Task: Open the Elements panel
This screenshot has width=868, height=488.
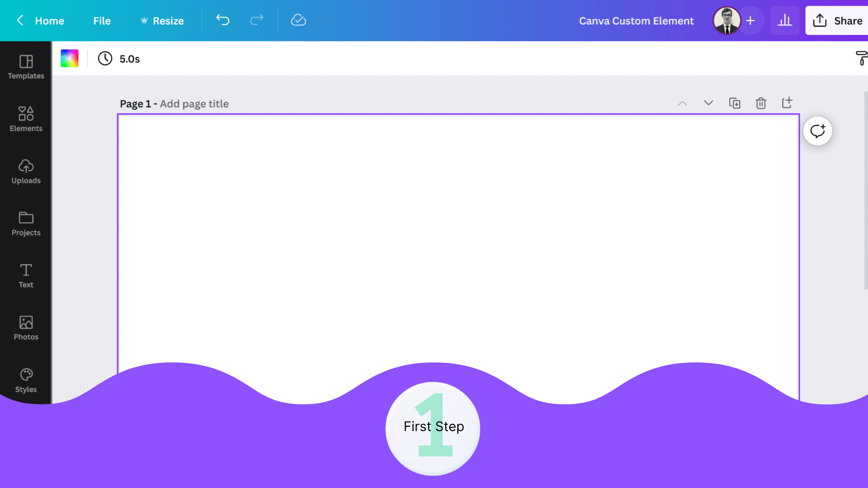Action: tap(26, 119)
